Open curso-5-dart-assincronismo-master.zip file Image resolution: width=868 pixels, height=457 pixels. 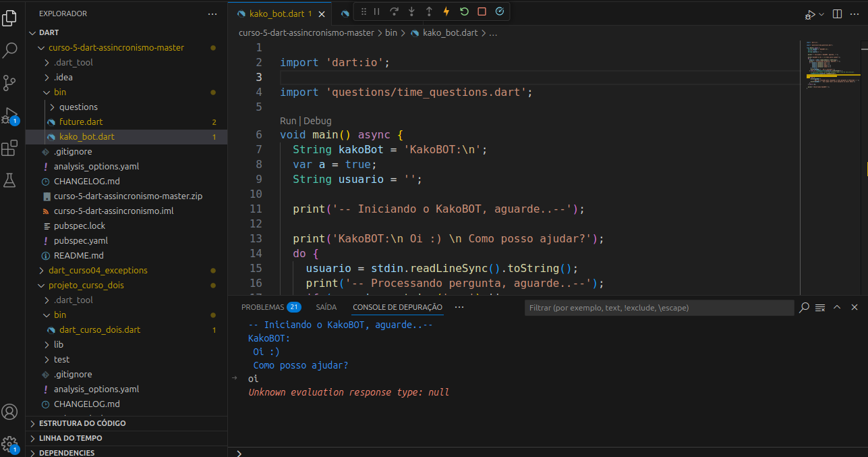[127, 196]
